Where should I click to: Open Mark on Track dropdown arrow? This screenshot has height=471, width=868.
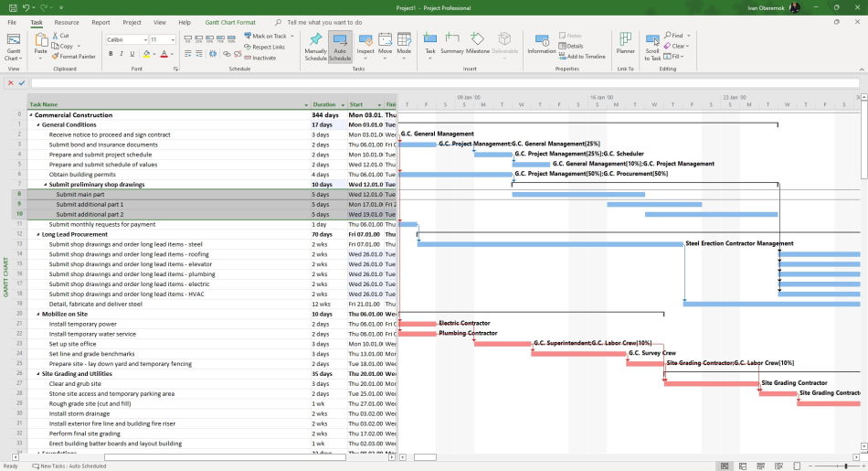tap(292, 36)
